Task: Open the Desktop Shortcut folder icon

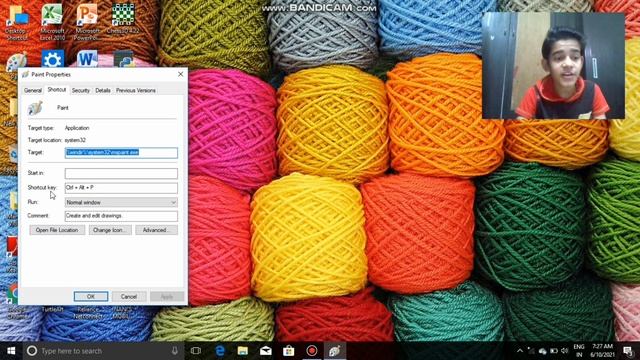Action: 17,21
